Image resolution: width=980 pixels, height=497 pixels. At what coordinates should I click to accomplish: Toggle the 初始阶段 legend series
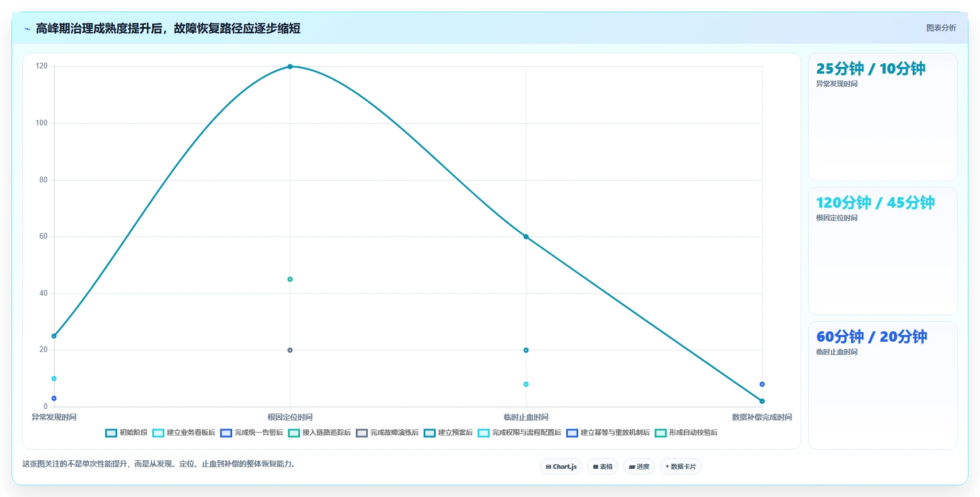coord(126,433)
